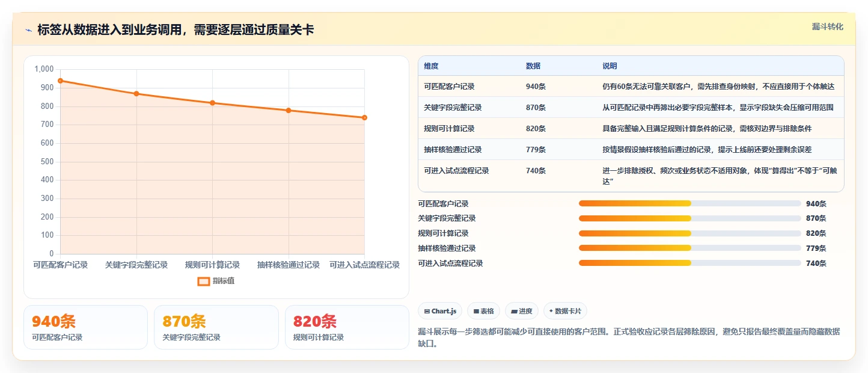Select table cell 规则可计算记录
This screenshot has height=373, width=868.
(449, 129)
